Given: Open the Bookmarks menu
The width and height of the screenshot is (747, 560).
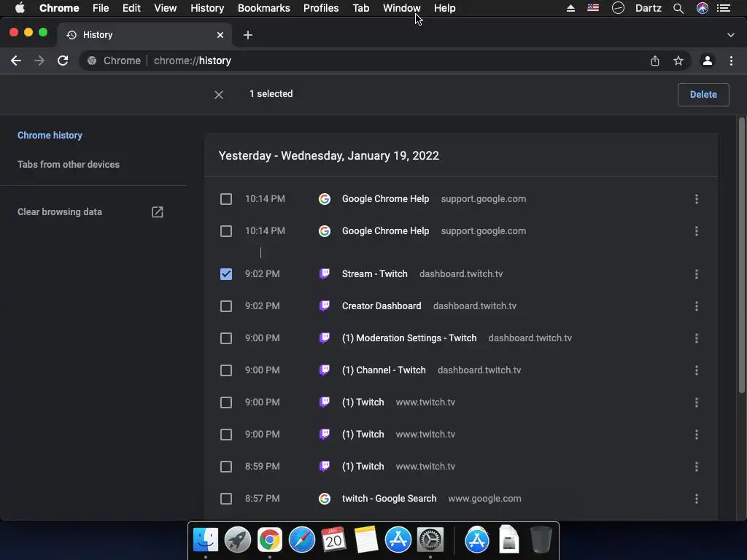Looking at the screenshot, I should (263, 8).
